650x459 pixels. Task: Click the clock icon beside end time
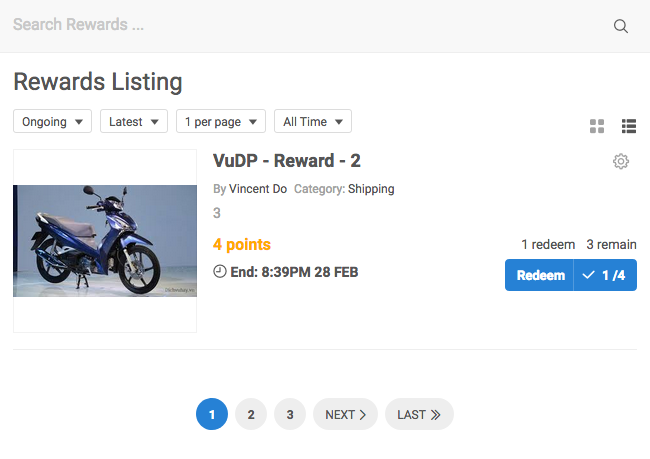point(220,272)
